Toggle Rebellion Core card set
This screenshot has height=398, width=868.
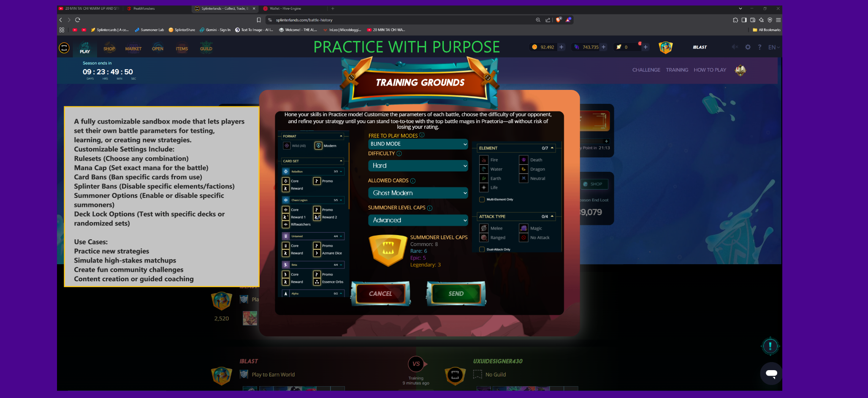pos(286,181)
